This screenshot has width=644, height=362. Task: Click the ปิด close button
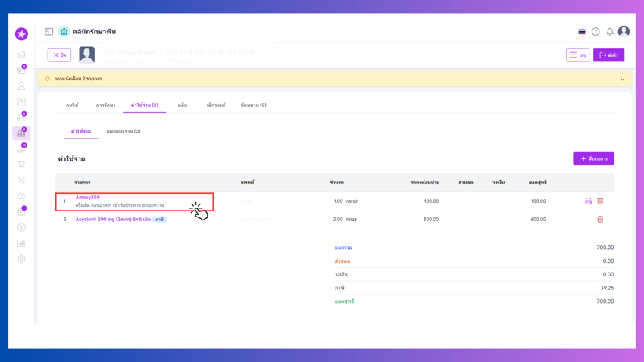pos(59,55)
